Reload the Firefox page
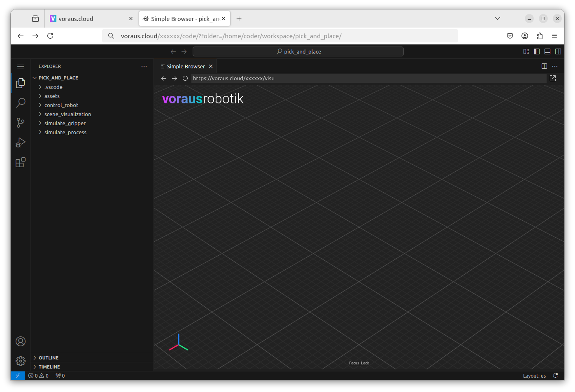The image size is (575, 392). point(50,36)
